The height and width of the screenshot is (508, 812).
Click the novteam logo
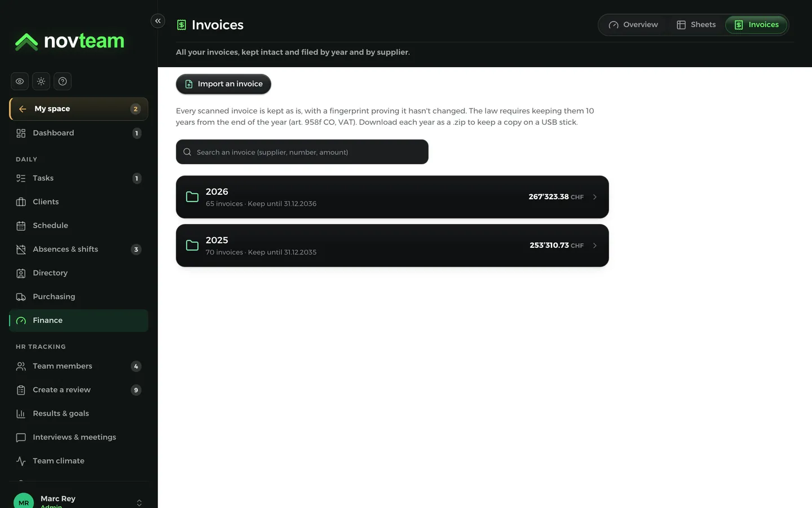coord(69,41)
